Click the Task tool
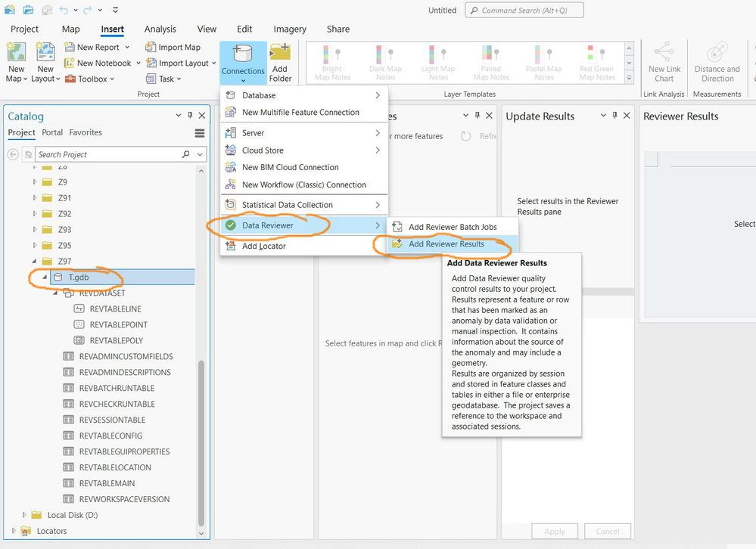 click(x=163, y=79)
